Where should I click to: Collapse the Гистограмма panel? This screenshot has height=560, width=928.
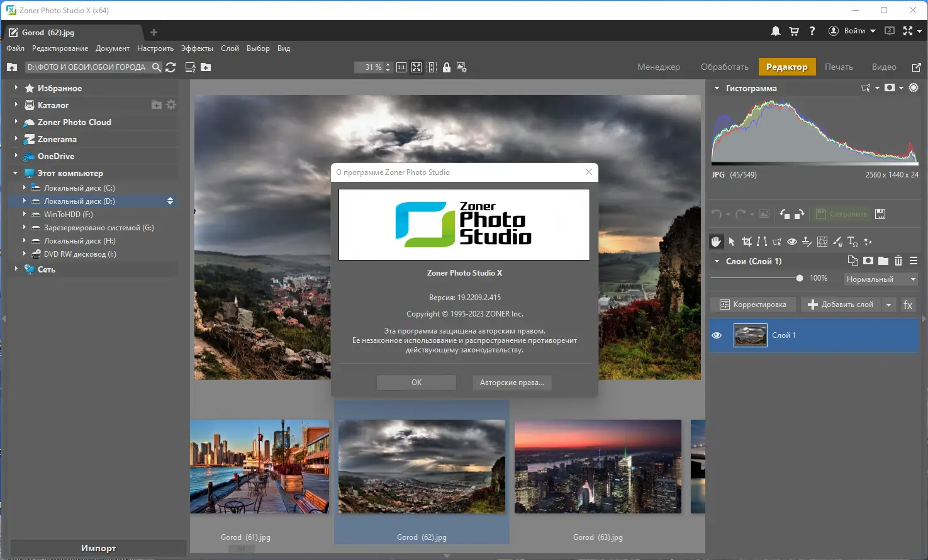coord(717,88)
